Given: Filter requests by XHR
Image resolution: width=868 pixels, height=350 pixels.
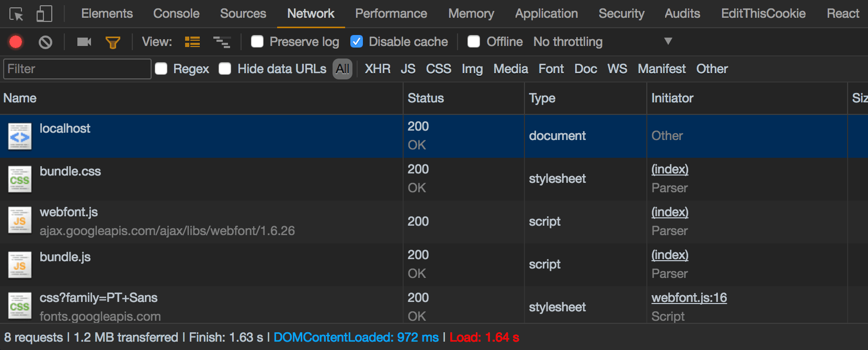Looking at the screenshot, I should coord(378,69).
